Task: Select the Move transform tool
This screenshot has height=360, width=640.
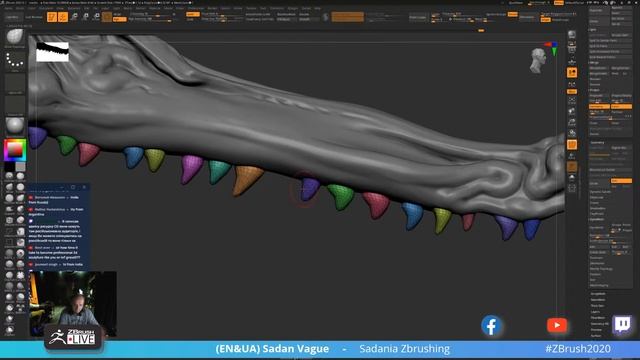Action: click(74, 17)
